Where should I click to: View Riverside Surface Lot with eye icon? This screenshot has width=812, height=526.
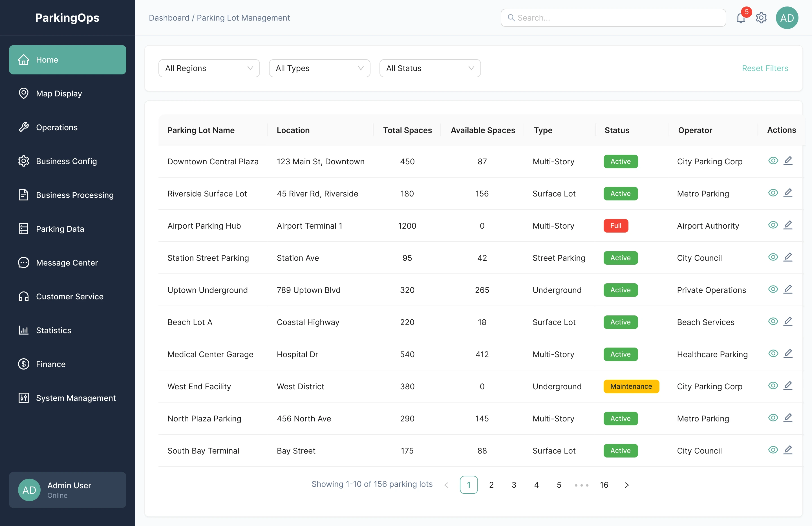click(773, 193)
